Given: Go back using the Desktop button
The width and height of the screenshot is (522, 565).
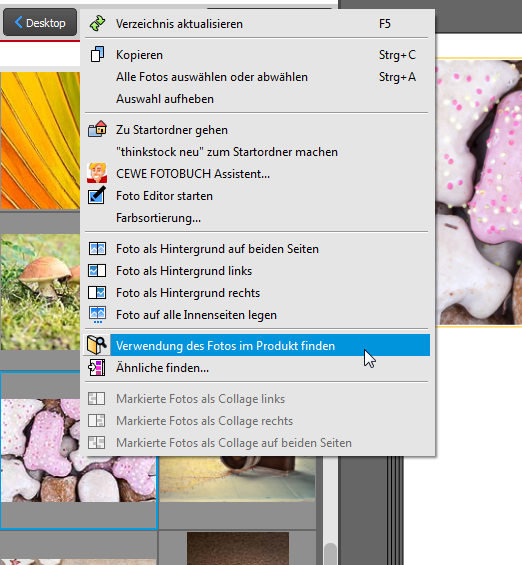Looking at the screenshot, I should (40, 23).
